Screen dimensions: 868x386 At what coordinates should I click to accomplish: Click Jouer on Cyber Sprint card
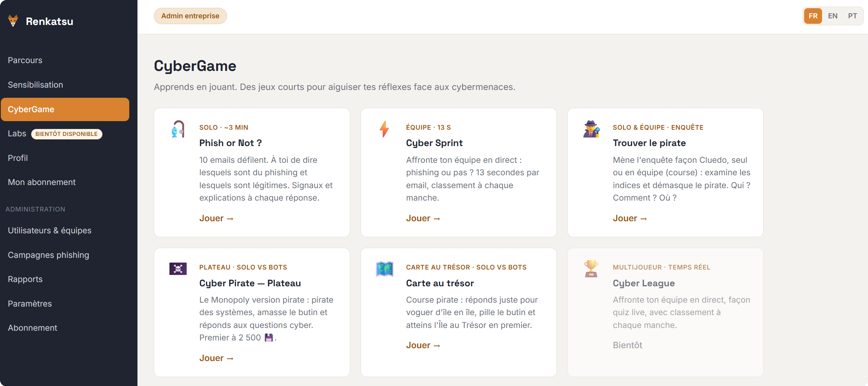423,219
